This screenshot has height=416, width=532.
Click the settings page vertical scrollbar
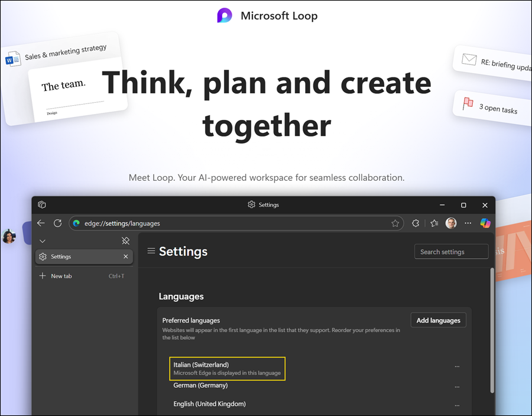pyautogui.click(x=491, y=331)
